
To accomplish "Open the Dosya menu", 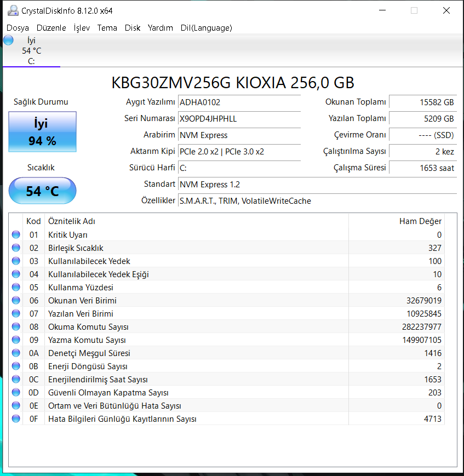I will pos(18,28).
